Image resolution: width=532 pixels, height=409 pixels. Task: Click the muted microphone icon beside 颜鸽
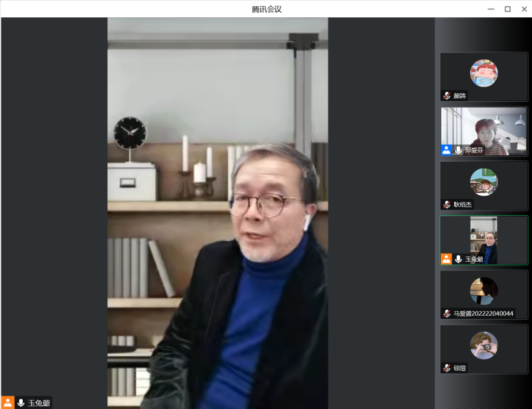tap(447, 96)
